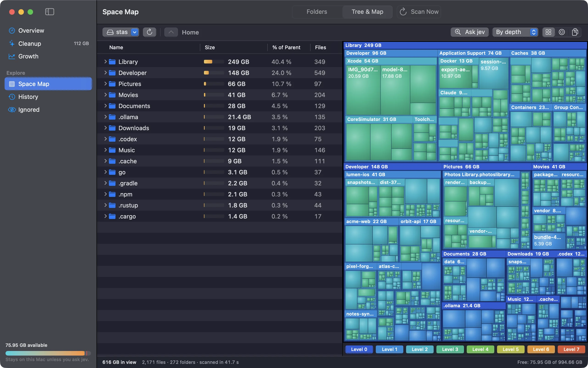
Task: Expand the Library folder row
Action: pyautogui.click(x=105, y=62)
